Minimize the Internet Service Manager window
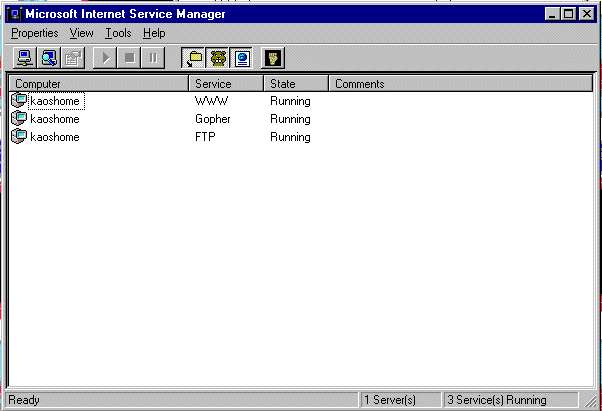Image resolution: width=602 pixels, height=411 pixels. pos(552,14)
